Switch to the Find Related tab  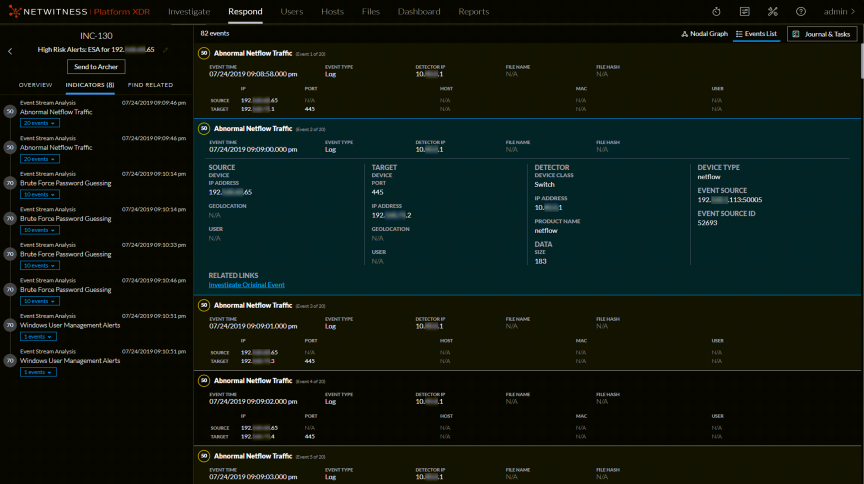[x=150, y=85]
